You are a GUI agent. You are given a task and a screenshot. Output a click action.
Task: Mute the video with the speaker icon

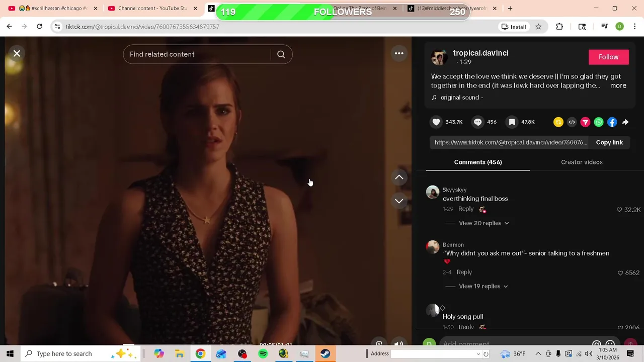(398, 344)
